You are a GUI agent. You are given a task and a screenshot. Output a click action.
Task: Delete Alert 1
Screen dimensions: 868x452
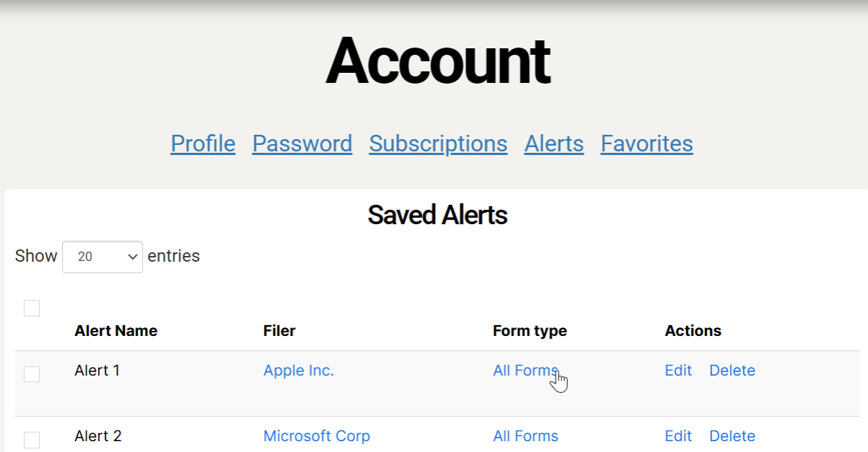point(732,371)
